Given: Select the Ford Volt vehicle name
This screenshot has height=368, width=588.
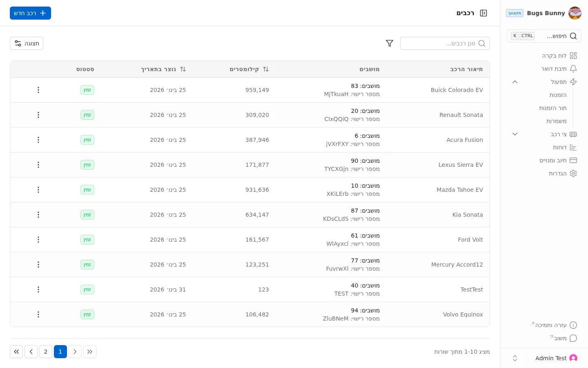Looking at the screenshot, I should click(470, 240).
